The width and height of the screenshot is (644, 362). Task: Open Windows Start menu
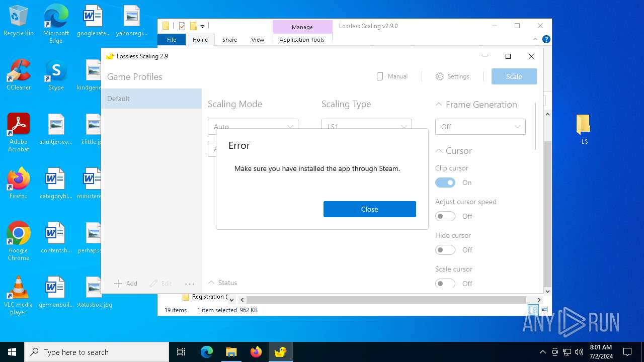click(x=12, y=352)
